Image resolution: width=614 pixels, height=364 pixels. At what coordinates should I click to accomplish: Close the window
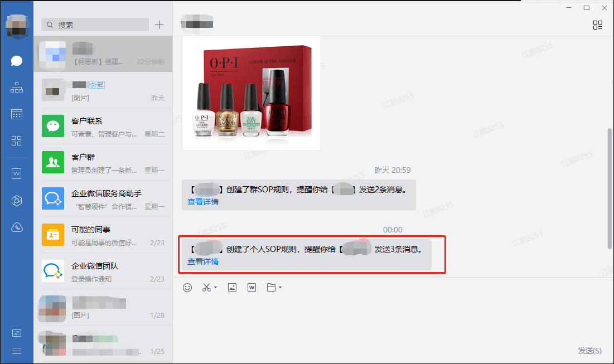click(604, 8)
